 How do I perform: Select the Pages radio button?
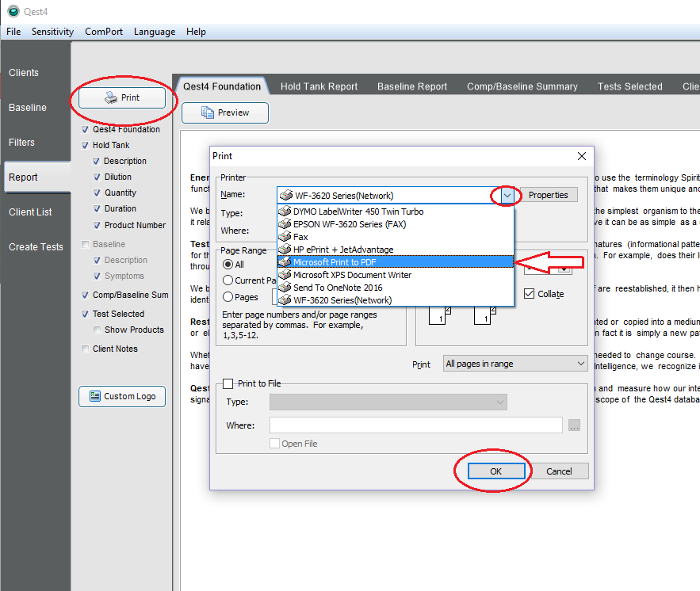pyautogui.click(x=228, y=296)
